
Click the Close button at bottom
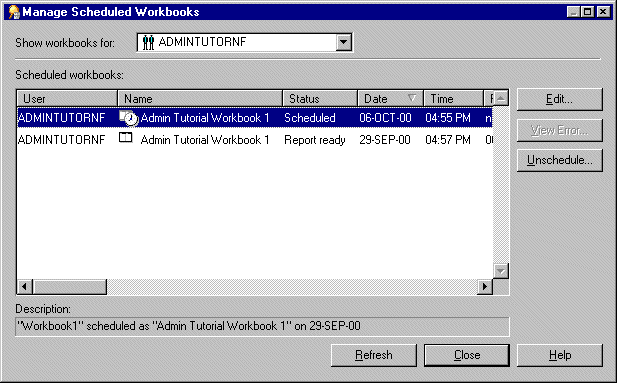(467, 355)
